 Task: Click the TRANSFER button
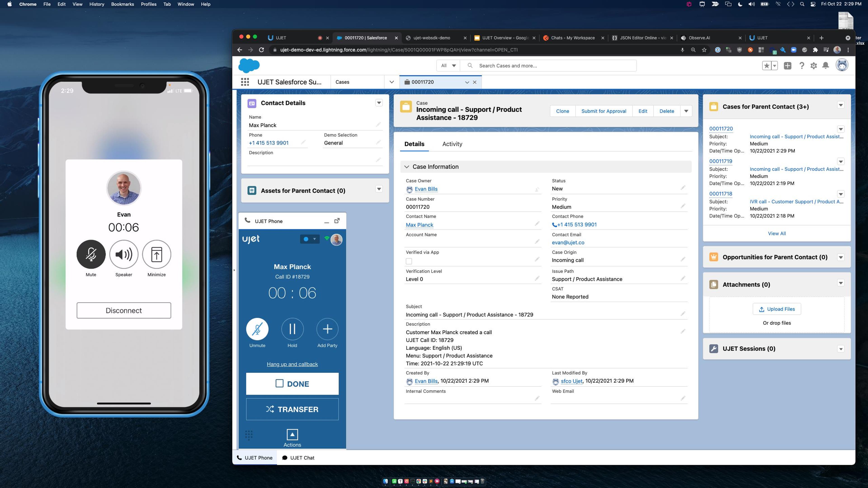[292, 409]
